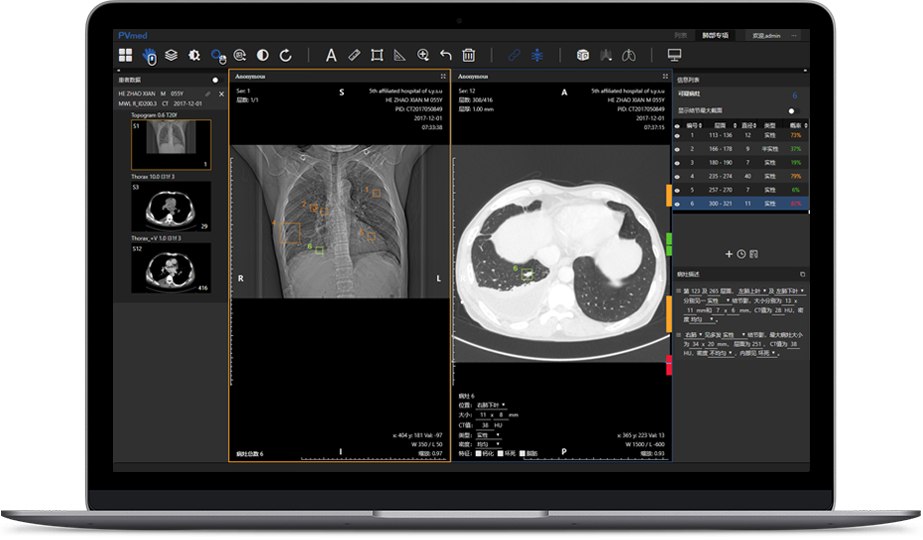The height and width of the screenshot is (540, 923).
Task: Hide nodule 4 with its eye icon
Action: tap(677, 177)
